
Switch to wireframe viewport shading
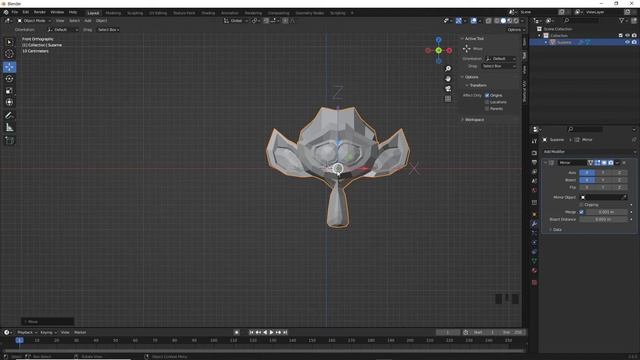click(x=497, y=20)
